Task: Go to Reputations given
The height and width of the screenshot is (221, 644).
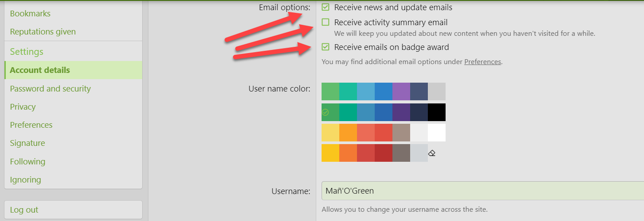Action: [43, 32]
